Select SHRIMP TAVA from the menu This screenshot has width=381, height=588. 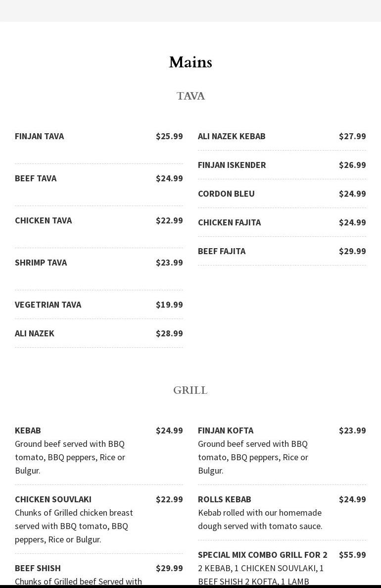(x=41, y=263)
